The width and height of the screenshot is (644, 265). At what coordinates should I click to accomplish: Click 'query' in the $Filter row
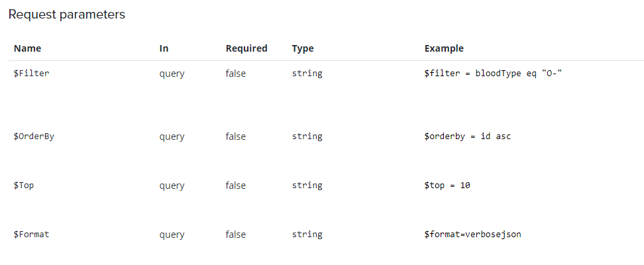click(x=172, y=74)
